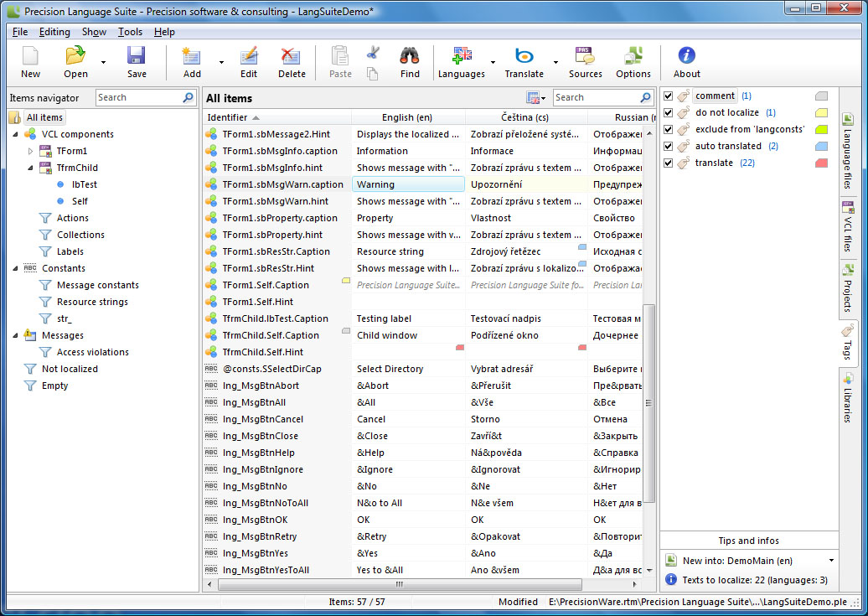
Task: Open the Editing menu
Action: click(54, 32)
